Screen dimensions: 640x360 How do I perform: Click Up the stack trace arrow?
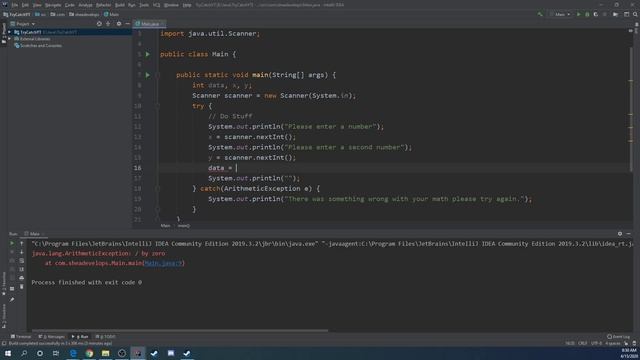pyautogui.click(x=22, y=243)
